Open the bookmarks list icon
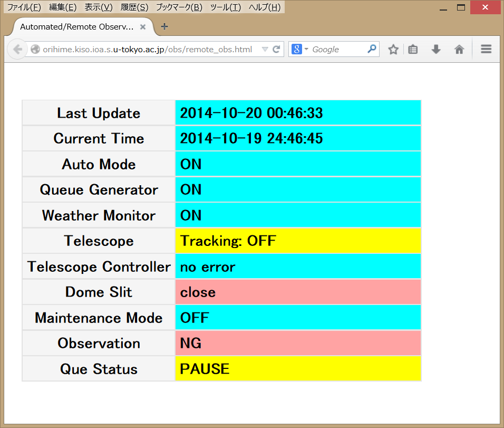This screenshot has width=504, height=428. 413,49
